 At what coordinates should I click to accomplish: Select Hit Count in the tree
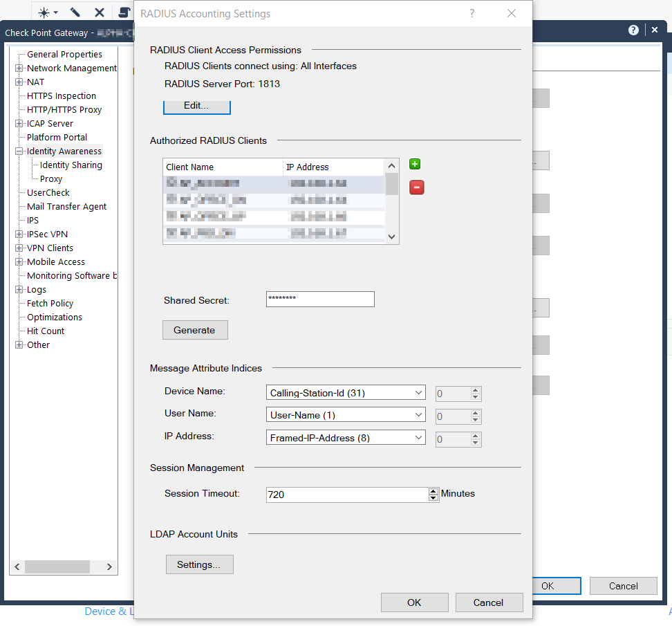coord(46,331)
